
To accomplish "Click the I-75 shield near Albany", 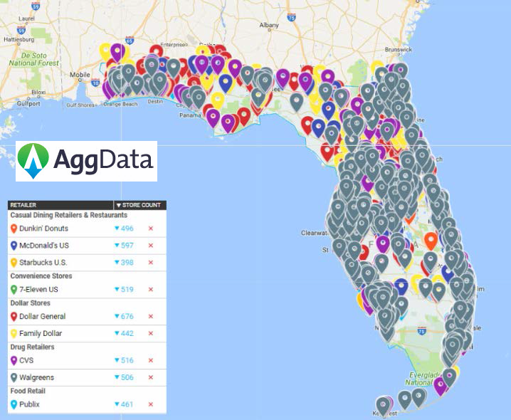I will 292,17.
